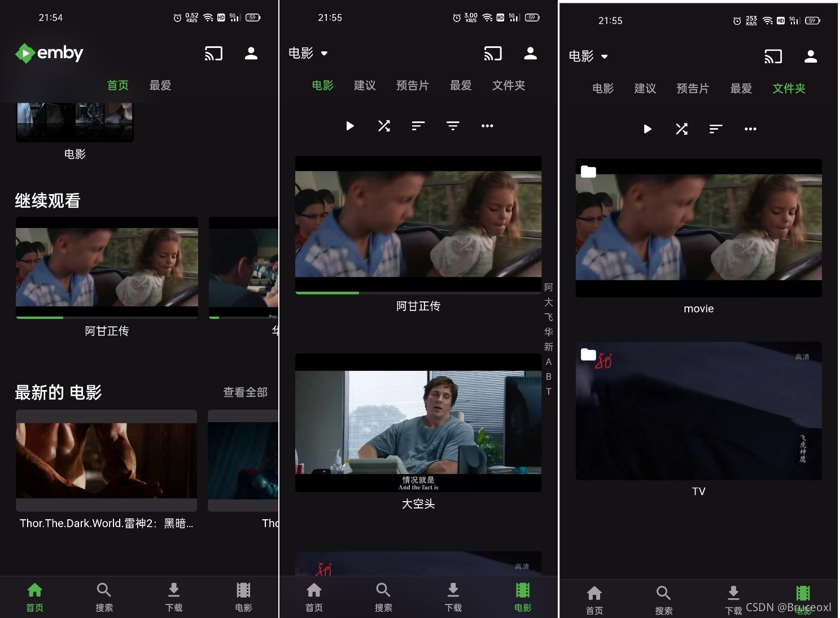The image size is (840, 618).
Task: Open the 电影 library thumbnail in the left screen
Action: click(x=75, y=122)
